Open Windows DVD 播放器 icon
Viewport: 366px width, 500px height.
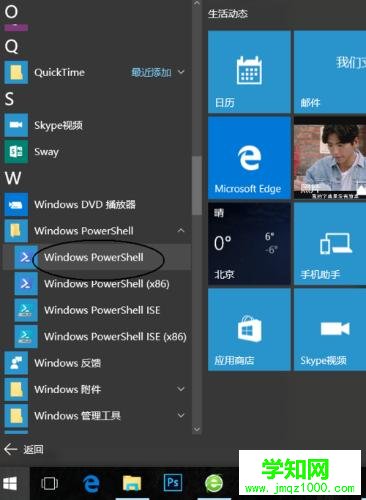(16, 204)
